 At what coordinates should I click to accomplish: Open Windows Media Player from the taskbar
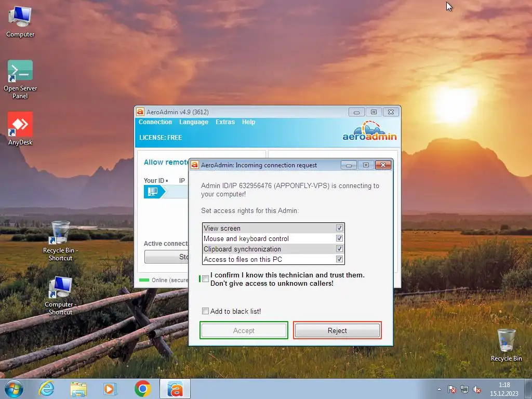click(110, 389)
